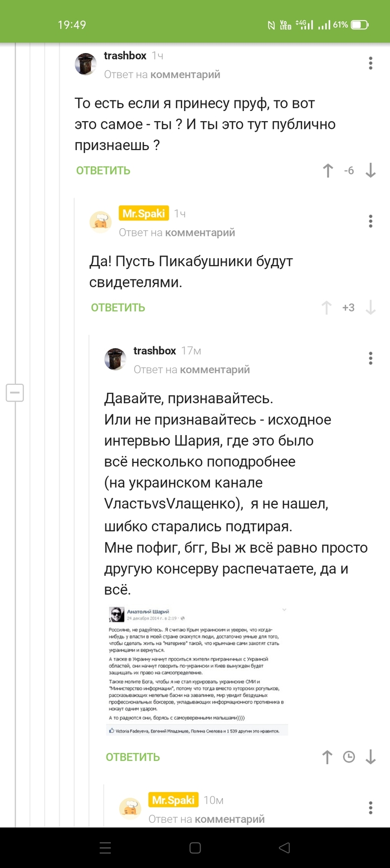Reply to trashbox's comment about пруф
The width and height of the screenshot is (390, 868).
(x=103, y=171)
